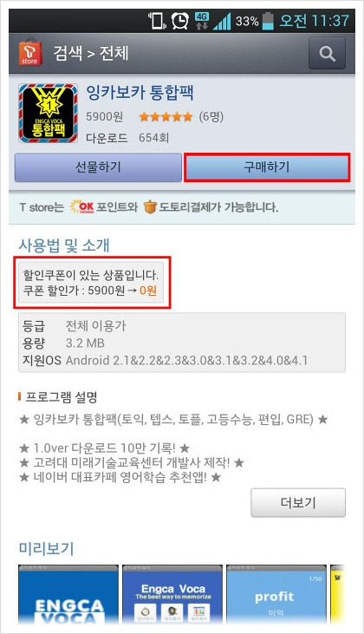364x634 pixels.
Task: Click the 구매하기 purchase button
Action: [x=267, y=167]
